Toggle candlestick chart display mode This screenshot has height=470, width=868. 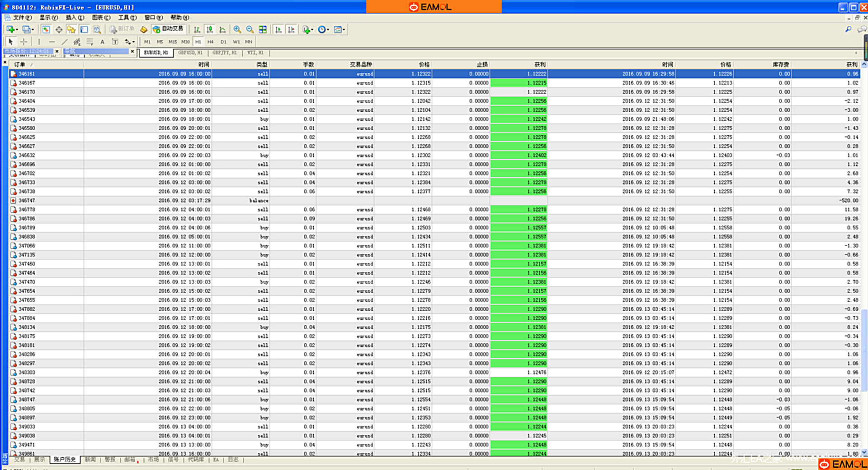click(210, 29)
